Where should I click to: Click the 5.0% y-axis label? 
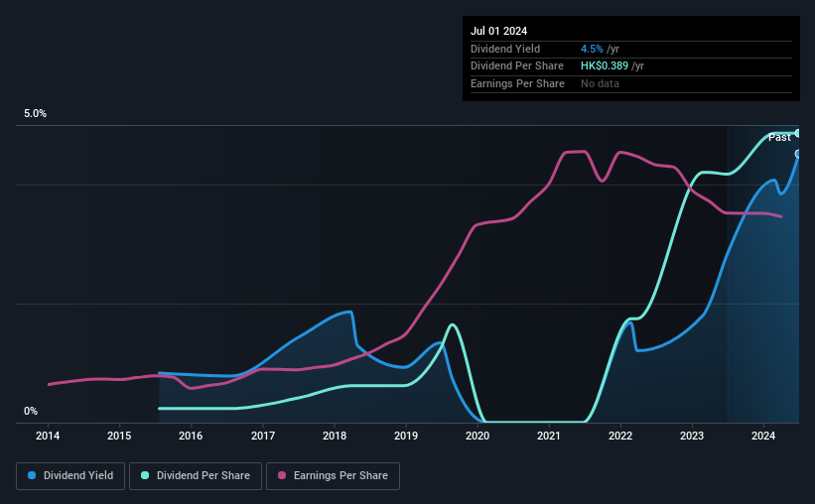[x=36, y=114]
